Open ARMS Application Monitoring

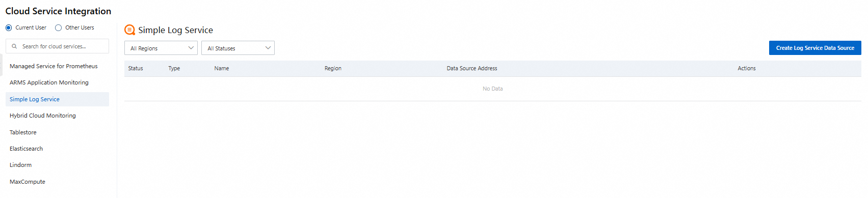pyautogui.click(x=57, y=82)
